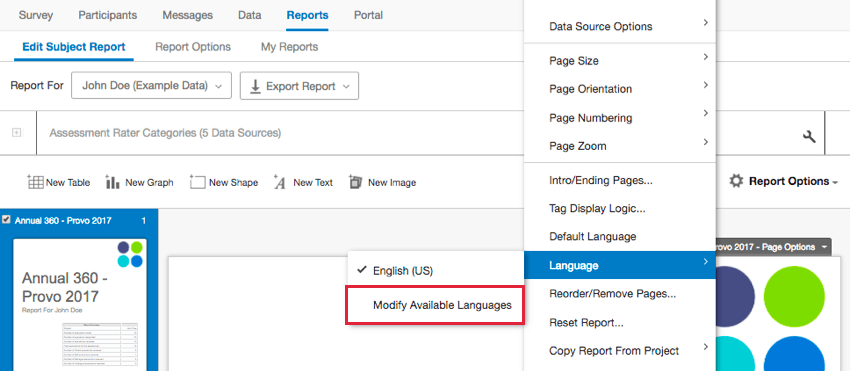Expand Assessment Rater Categories with plus icon

pos(17,133)
